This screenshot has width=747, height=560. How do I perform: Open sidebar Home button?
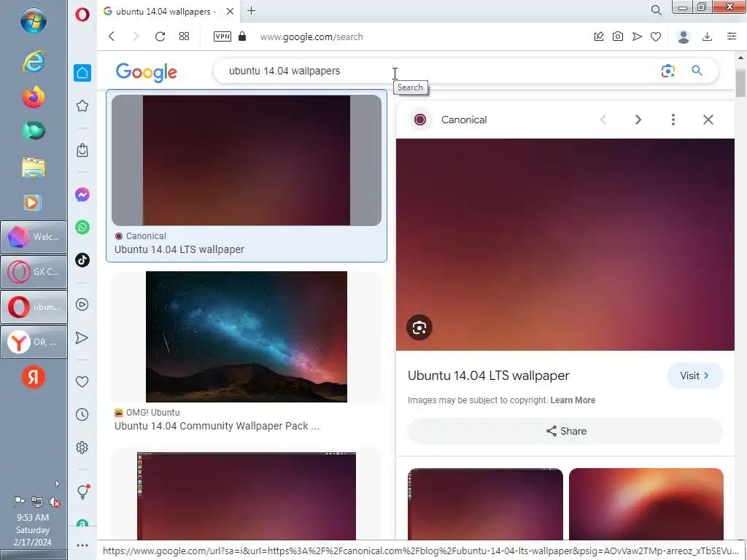(x=82, y=73)
